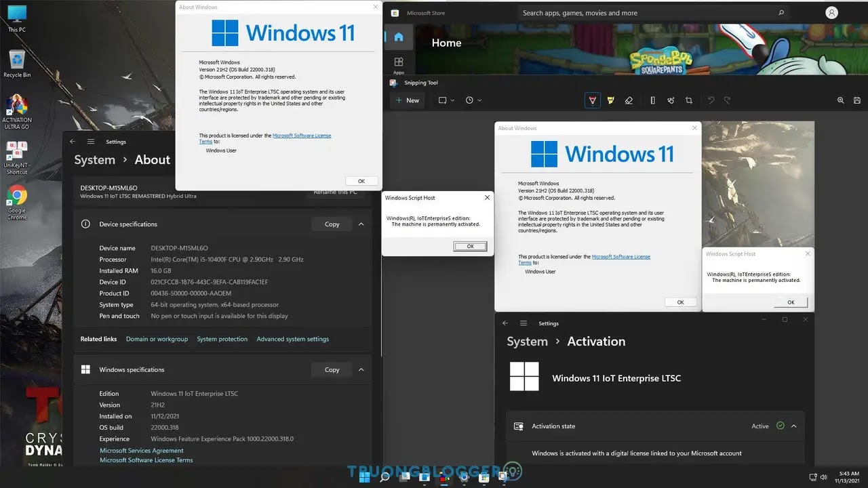Collapse the Device specifications section
868x488 pixels.
[361, 224]
